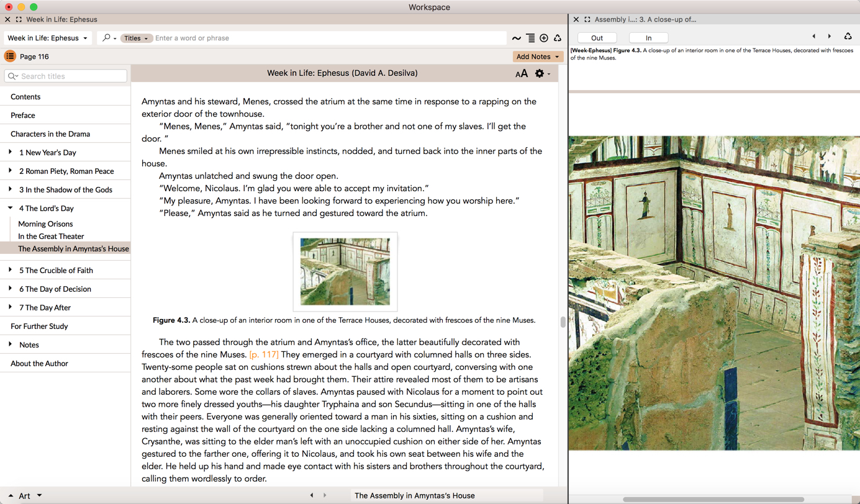Click horizontal scrollbar in image pane
This screenshot has height=504, width=860.
(713, 499)
